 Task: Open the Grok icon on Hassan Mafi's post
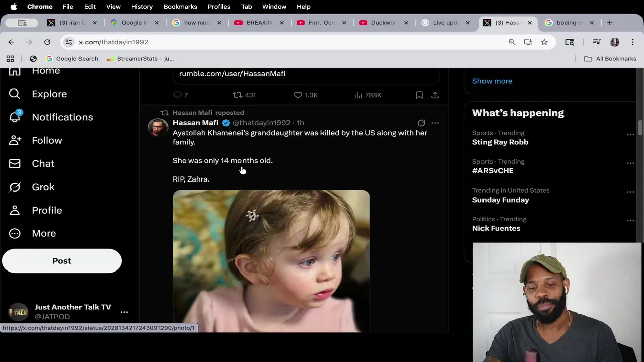click(x=421, y=123)
